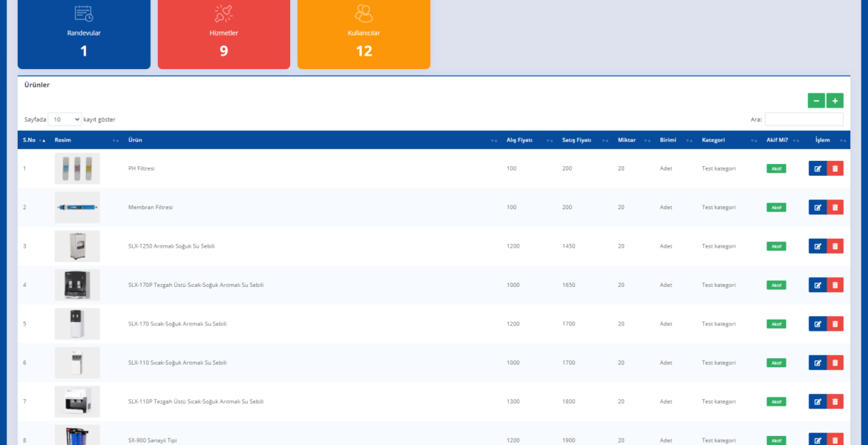Delete the SLX-110P Tezgah Üstü product
Viewport: 868px width, 445px height.
(x=835, y=401)
